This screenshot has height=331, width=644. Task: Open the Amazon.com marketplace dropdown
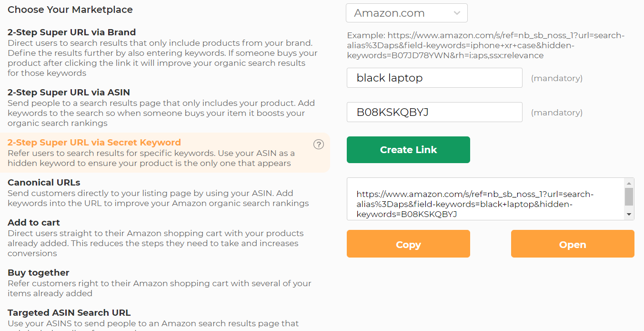(406, 13)
